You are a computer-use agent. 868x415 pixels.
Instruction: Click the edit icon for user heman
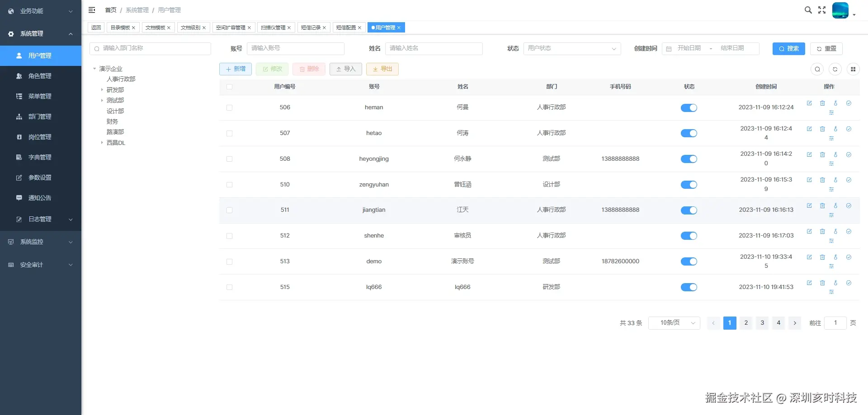coord(809,103)
